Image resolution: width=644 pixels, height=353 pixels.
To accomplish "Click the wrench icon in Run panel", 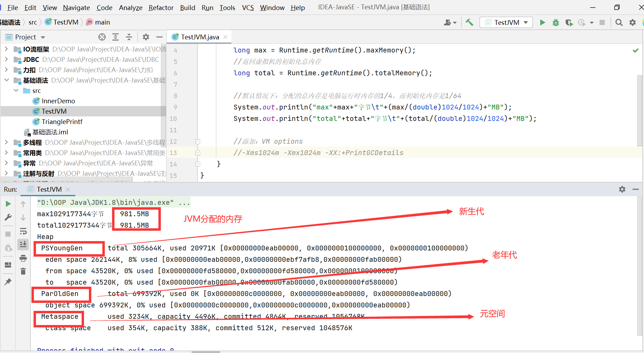I will pyautogui.click(x=8, y=217).
